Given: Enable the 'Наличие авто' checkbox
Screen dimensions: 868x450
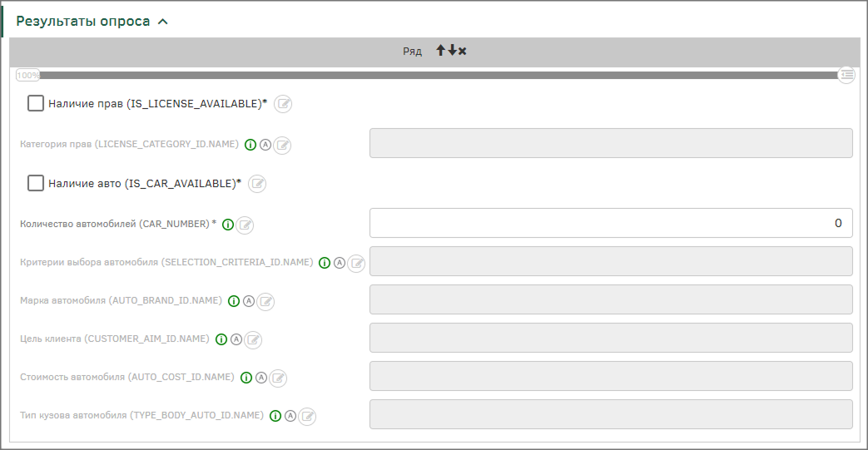Looking at the screenshot, I should [36, 183].
